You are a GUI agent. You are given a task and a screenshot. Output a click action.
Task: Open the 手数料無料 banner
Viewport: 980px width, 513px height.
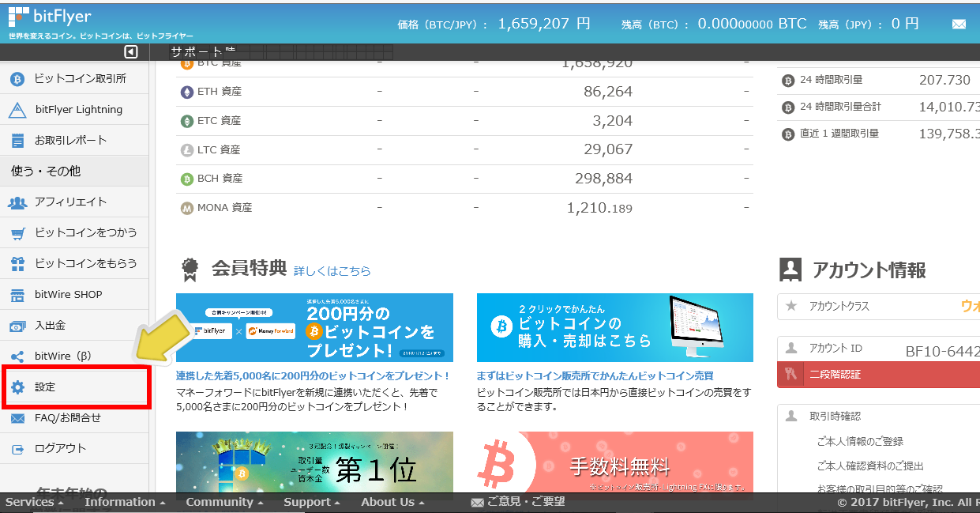tap(615, 463)
